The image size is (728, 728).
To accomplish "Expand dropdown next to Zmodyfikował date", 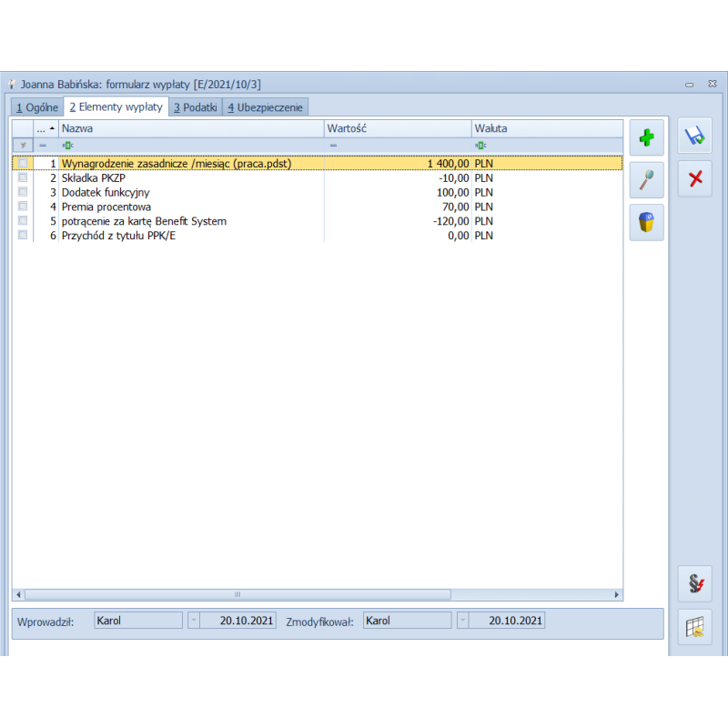I will (x=461, y=621).
